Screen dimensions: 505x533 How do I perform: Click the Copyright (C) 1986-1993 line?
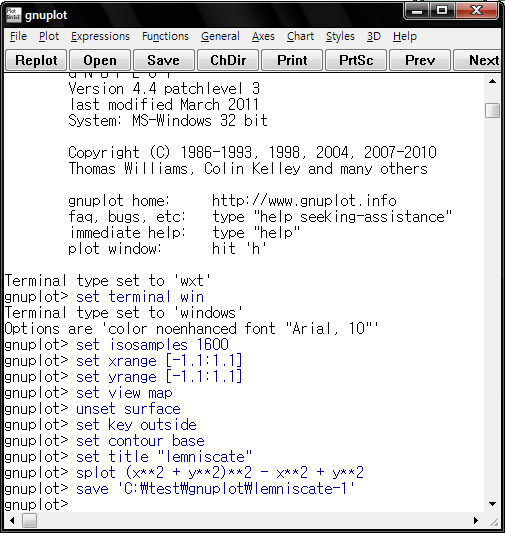click(x=252, y=153)
